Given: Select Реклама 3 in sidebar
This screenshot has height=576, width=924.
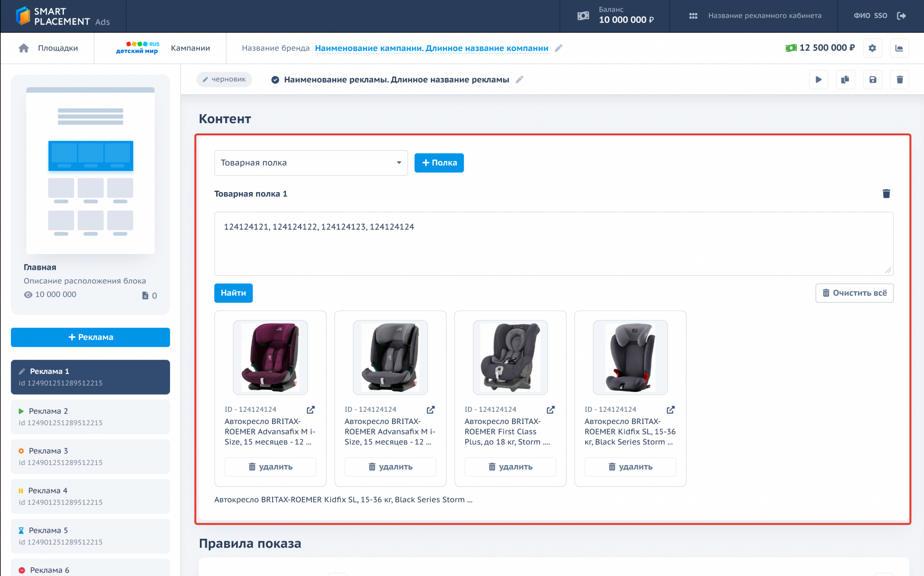Looking at the screenshot, I should coord(90,456).
